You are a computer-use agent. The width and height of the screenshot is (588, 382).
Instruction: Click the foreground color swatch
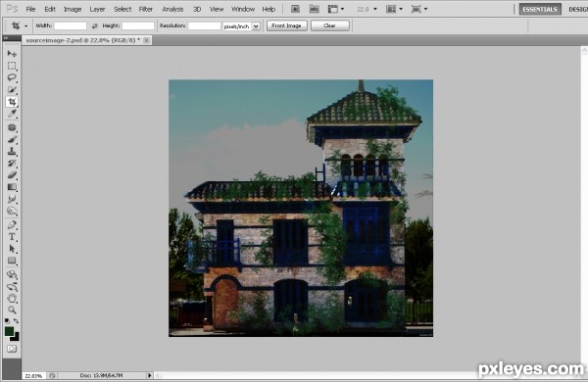pyautogui.click(x=9, y=331)
